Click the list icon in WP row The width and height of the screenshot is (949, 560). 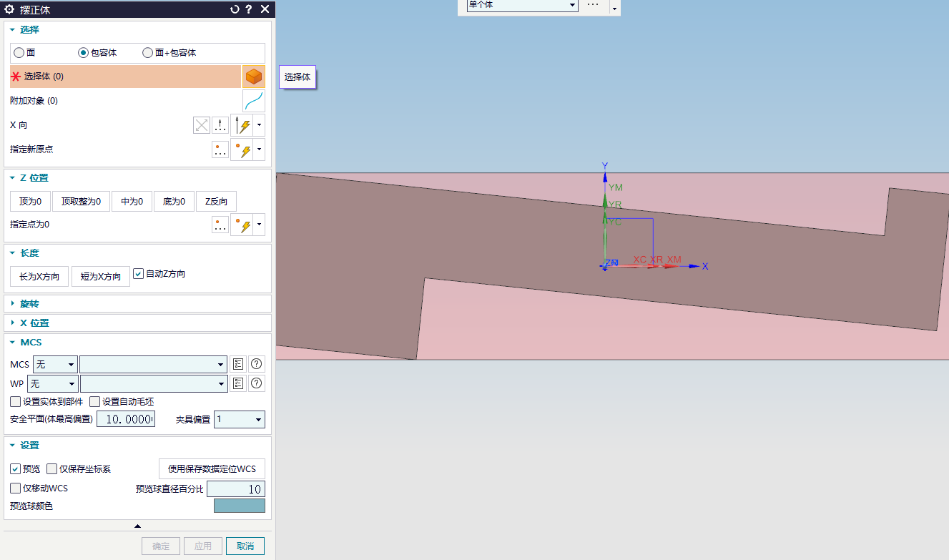click(x=239, y=384)
